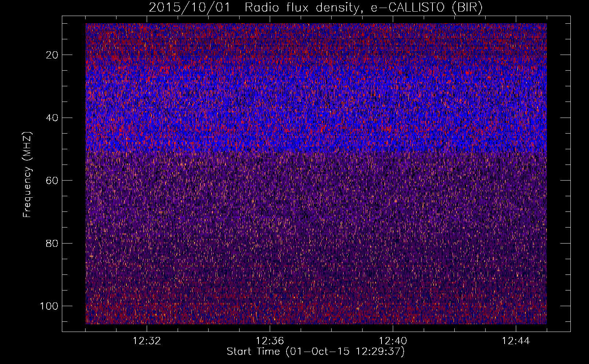
Task: Click the 20 MHz frequency tick label
Action: click(52, 55)
